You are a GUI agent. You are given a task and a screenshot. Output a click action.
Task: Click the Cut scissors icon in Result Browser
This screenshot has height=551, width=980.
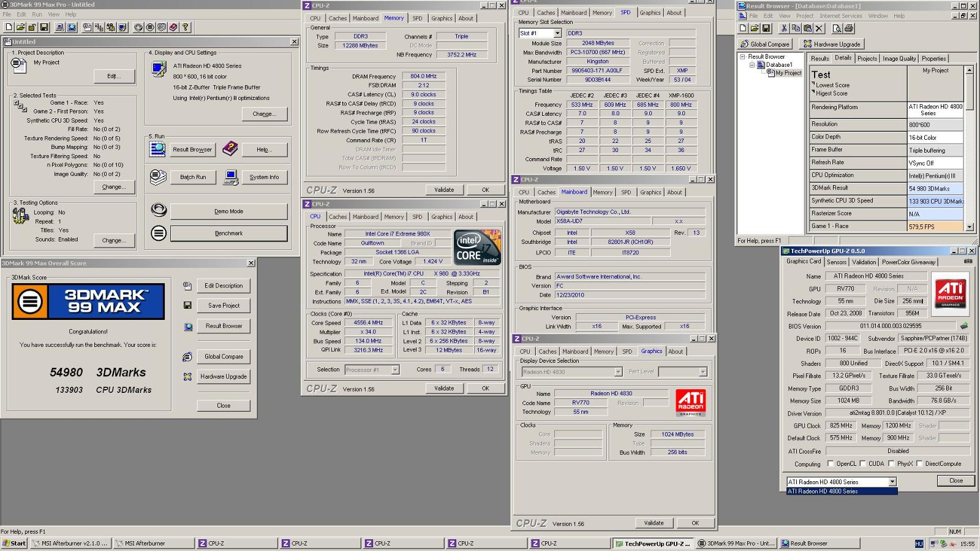click(x=784, y=28)
